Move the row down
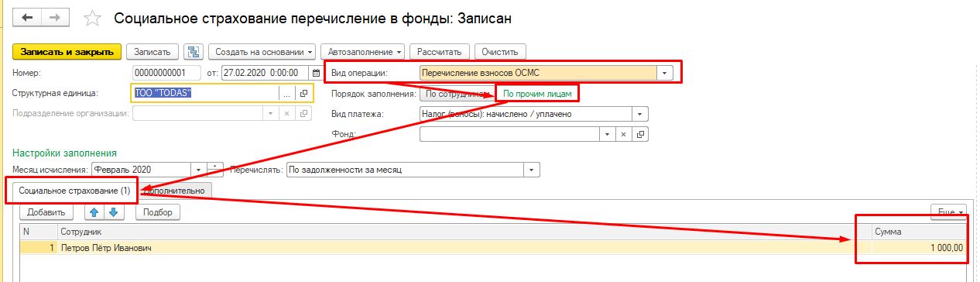The image size is (980, 282). [x=113, y=211]
